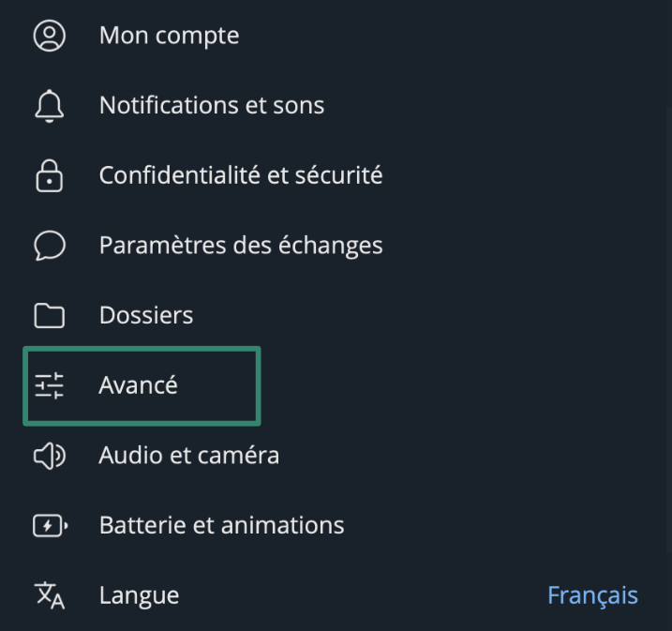
Task: Open Audio et caméra settings
Action: 189,456
